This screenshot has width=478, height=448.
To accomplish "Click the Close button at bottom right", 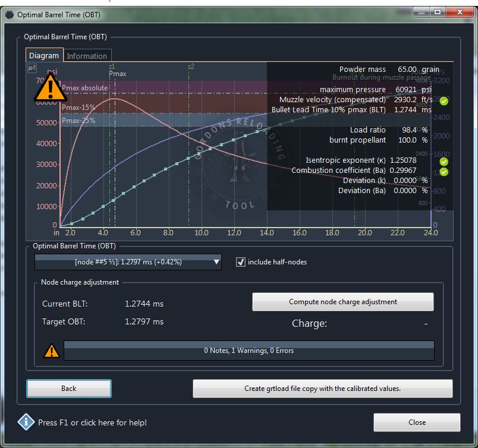I will point(417,422).
